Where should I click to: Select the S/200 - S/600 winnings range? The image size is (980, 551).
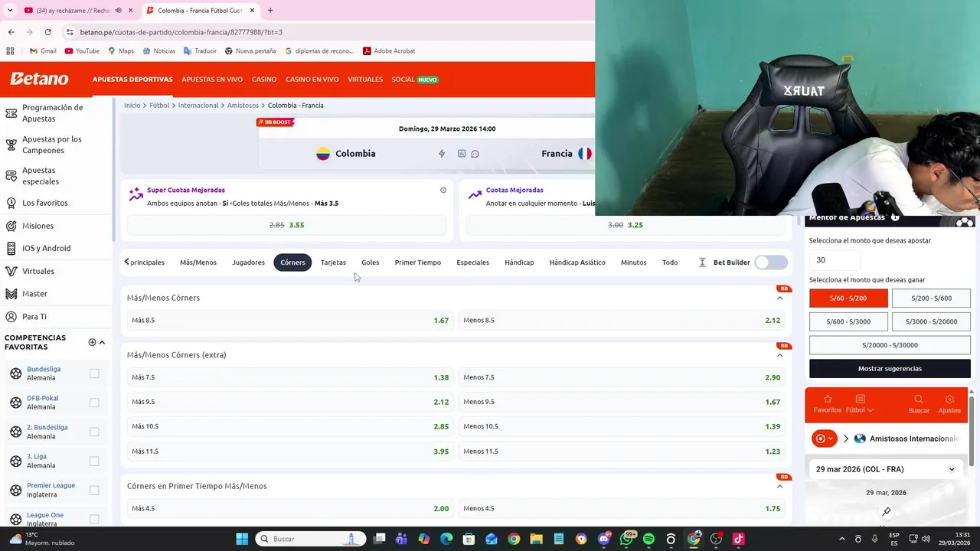[931, 298]
